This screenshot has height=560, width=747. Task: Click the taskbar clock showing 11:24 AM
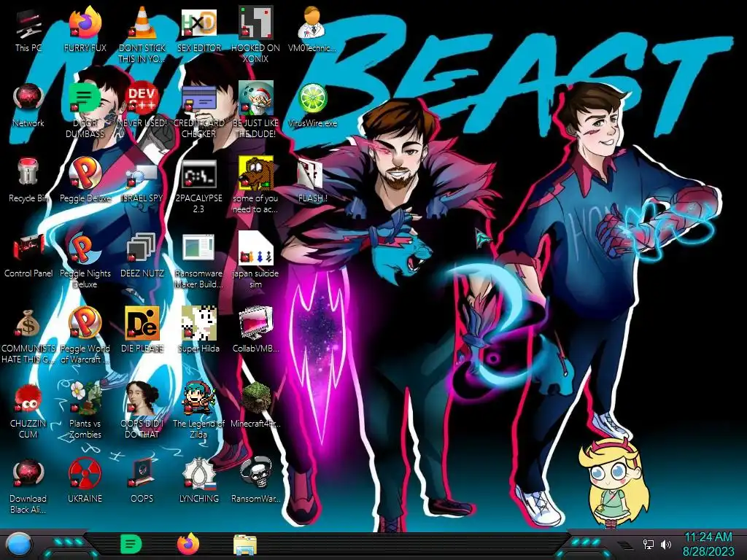708,537
